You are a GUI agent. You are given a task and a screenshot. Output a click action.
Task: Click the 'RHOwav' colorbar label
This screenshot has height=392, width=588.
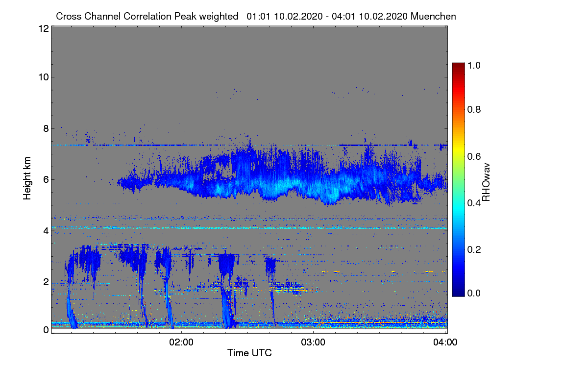point(486,182)
